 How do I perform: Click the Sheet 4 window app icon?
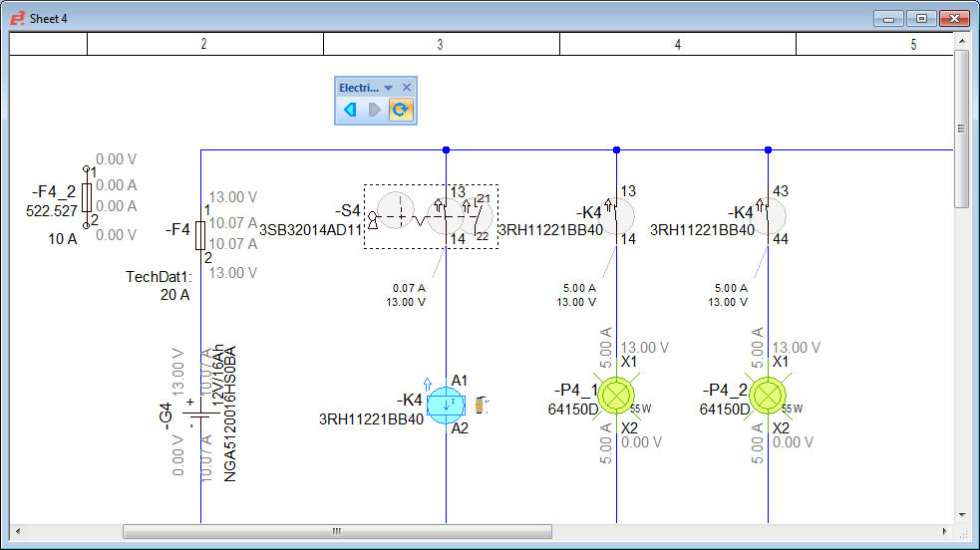click(16, 19)
